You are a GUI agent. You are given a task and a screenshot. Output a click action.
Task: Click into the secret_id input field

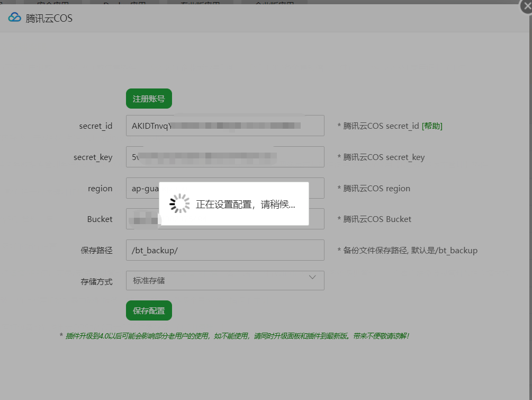click(x=225, y=126)
